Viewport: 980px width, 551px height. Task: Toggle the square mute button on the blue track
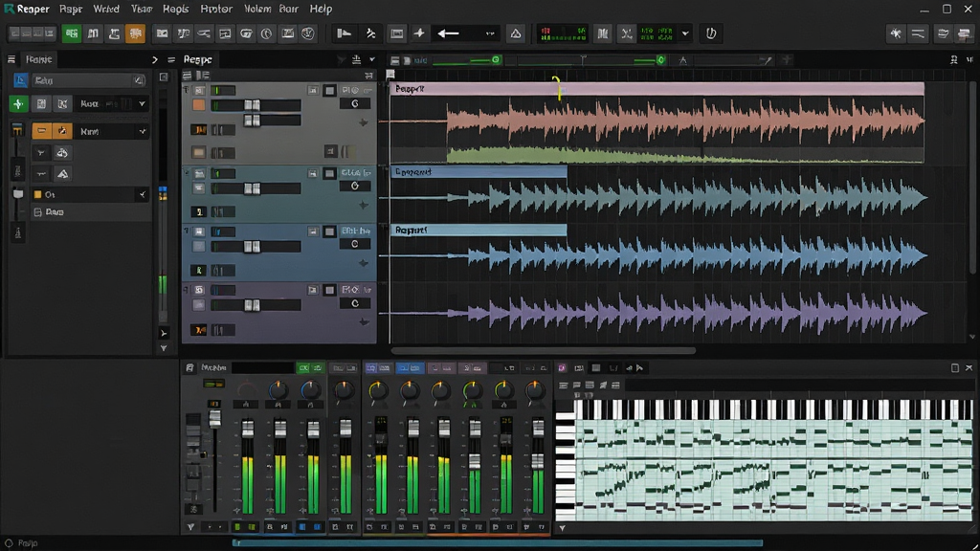[x=329, y=231]
